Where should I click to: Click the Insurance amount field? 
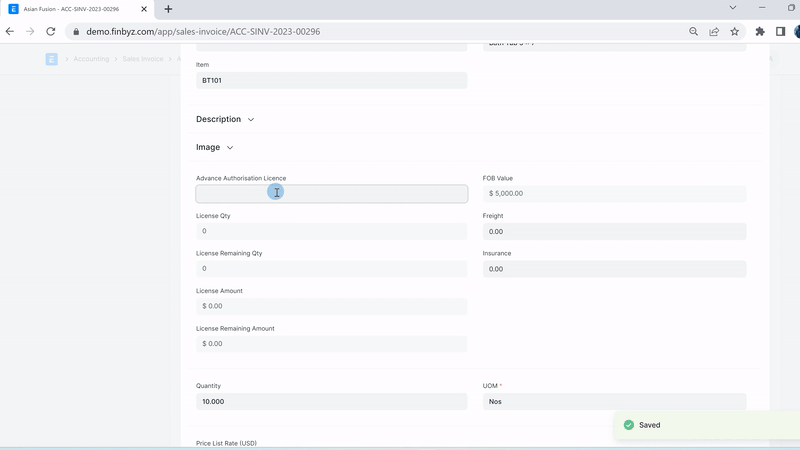pyautogui.click(x=614, y=269)
